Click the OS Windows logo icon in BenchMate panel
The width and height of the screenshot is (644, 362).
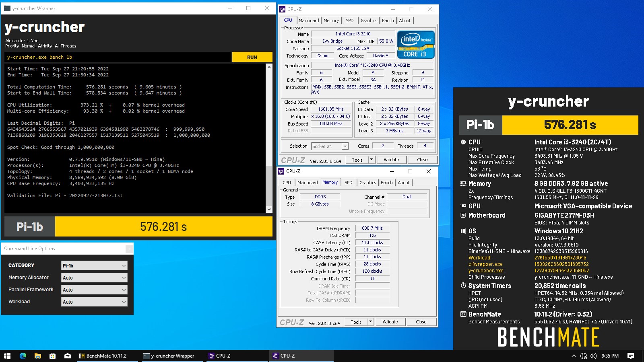tap(463, 231)
